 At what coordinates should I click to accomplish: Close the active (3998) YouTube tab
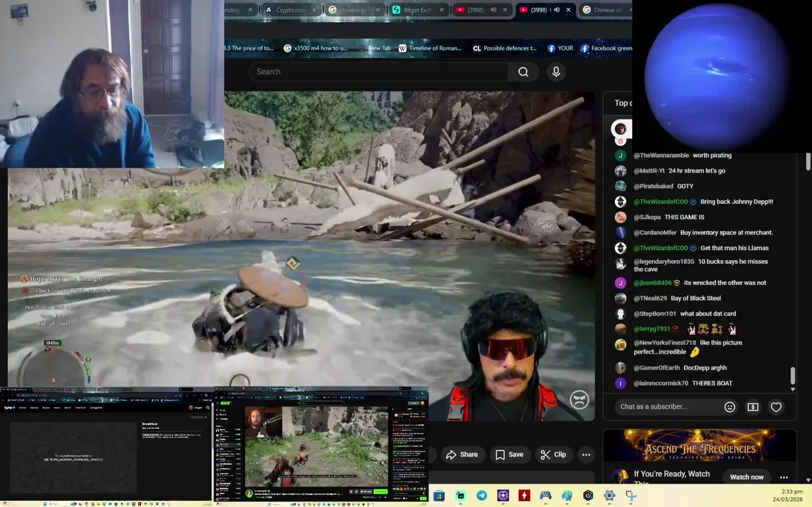pyautogui.click(x=568, y=10)
